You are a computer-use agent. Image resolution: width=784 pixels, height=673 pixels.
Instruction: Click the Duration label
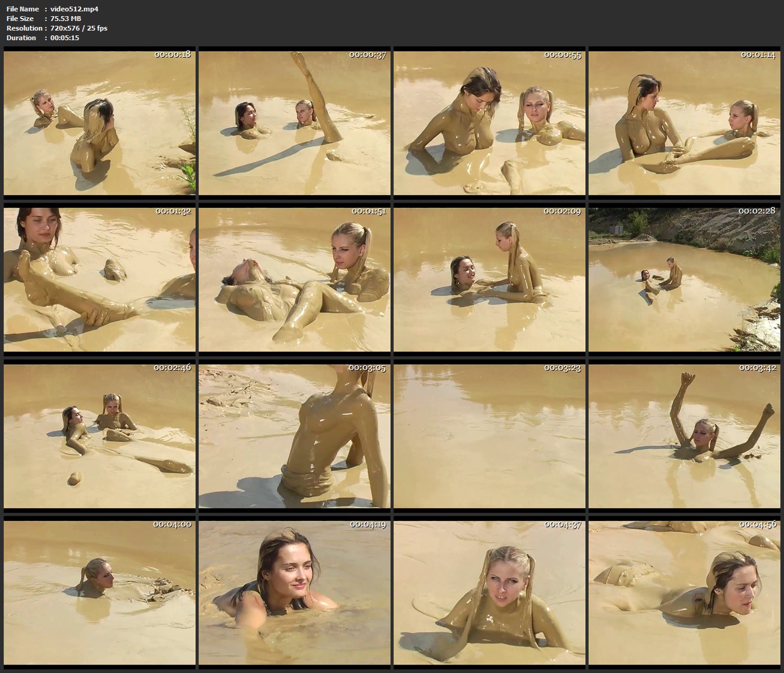pyautogui.click(x=22, y=38)
